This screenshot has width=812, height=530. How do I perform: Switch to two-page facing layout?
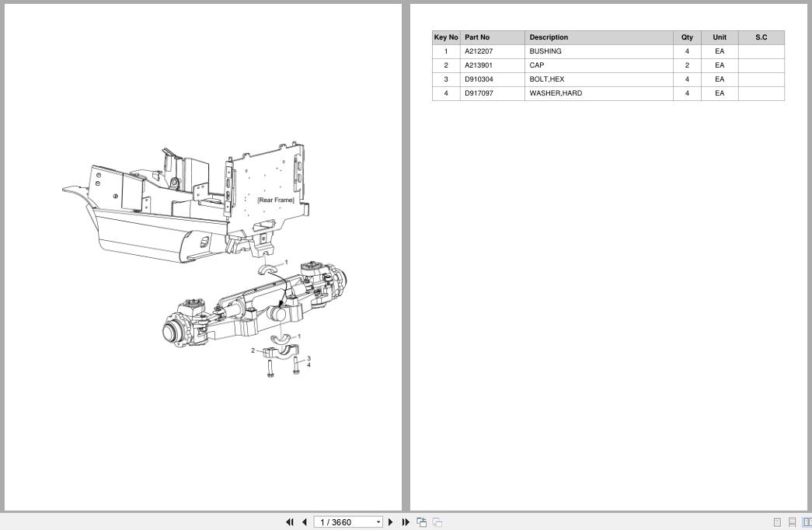point(807,522)
